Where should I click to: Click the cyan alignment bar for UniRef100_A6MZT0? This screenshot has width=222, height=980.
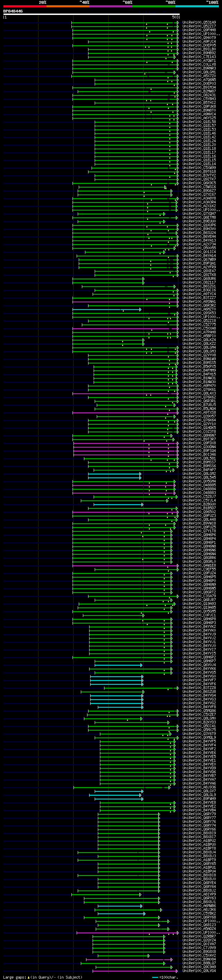pos(106,309)
